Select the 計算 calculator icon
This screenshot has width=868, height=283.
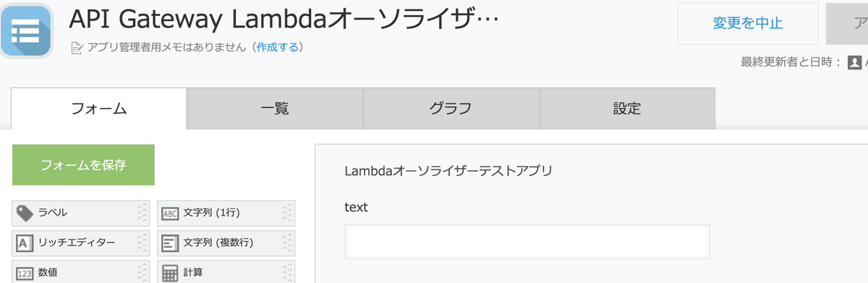(170, 273)
